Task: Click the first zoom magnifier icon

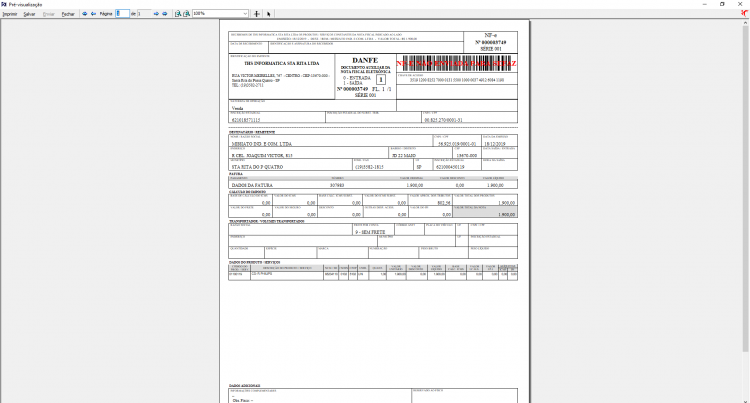Action: [x=177, y=14]
